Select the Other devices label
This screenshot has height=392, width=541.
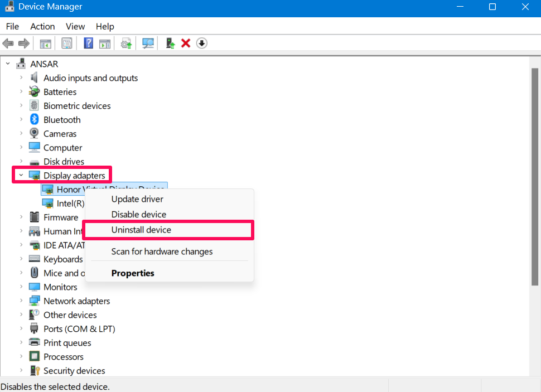[x=70, y=314]
